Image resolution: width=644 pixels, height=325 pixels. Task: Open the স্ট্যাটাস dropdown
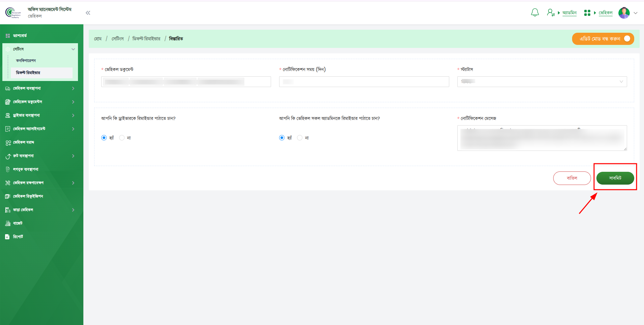pyautogui.click(x=542, y=82)
